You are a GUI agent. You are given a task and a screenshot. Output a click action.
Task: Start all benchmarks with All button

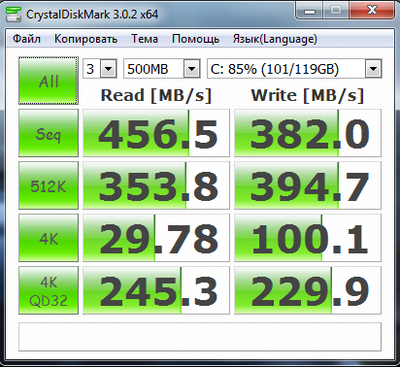click(49, 81)
